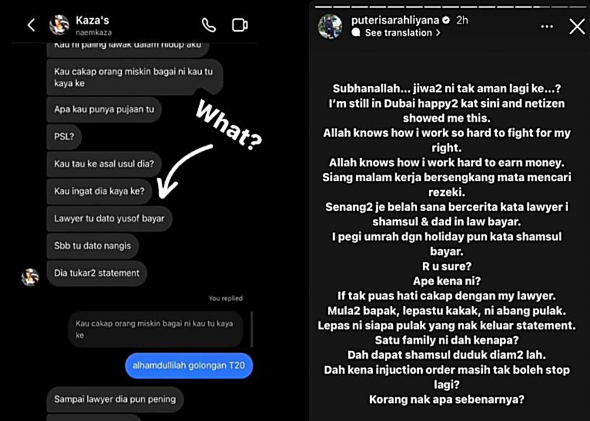Select the blue 'alhamdullilah golongan T20' message
This screenshot has width=590, height=421.
(x=189, y=365)
